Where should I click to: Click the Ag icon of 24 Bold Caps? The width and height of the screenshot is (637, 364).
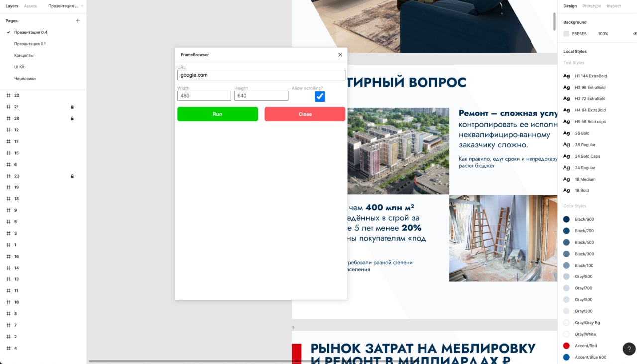click(x=566, y=156)
